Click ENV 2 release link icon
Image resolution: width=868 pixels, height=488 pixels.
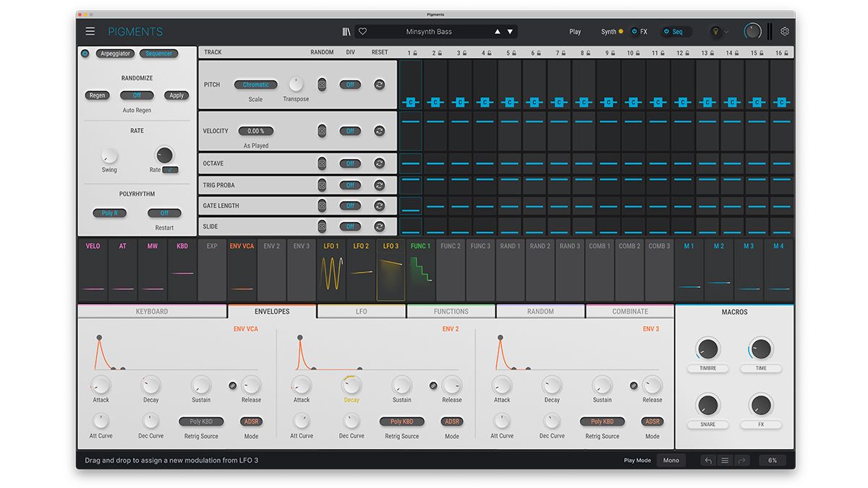click(x=433, y=386)
